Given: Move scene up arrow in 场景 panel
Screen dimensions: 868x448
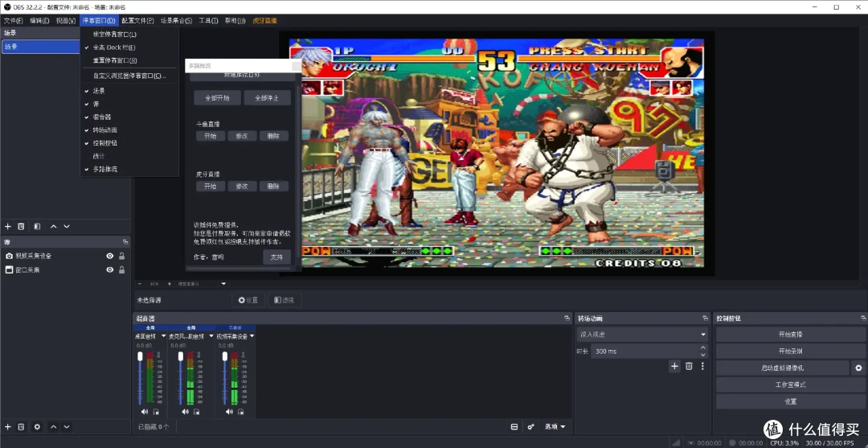Looking at the screenshot, I should pos(54,227).
